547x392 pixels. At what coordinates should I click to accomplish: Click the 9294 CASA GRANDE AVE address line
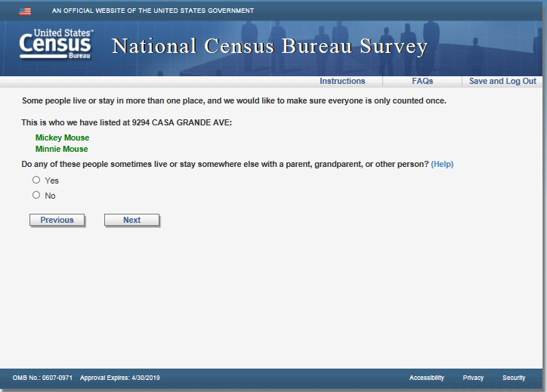(x=127, y=123)
